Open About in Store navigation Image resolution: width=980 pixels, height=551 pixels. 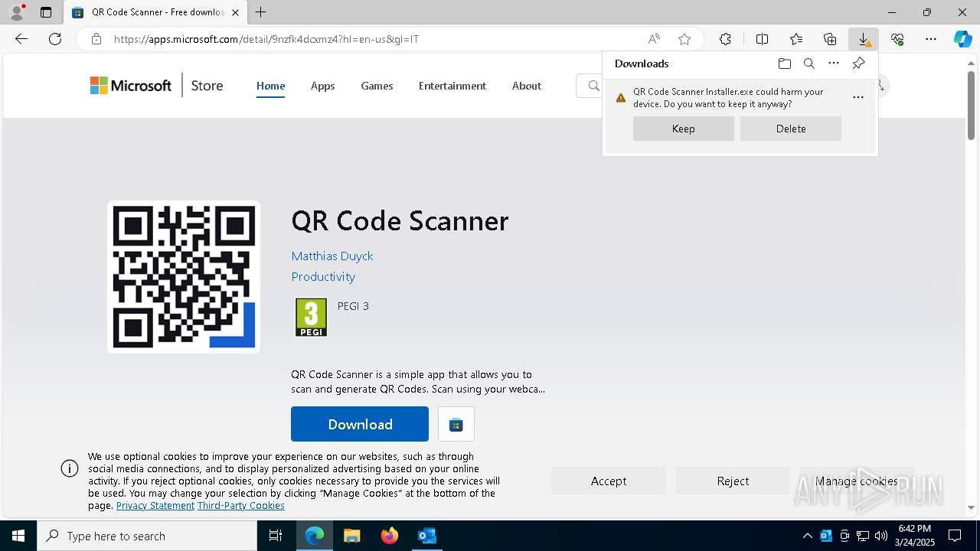pyautogui.click(x=527, y=86)
